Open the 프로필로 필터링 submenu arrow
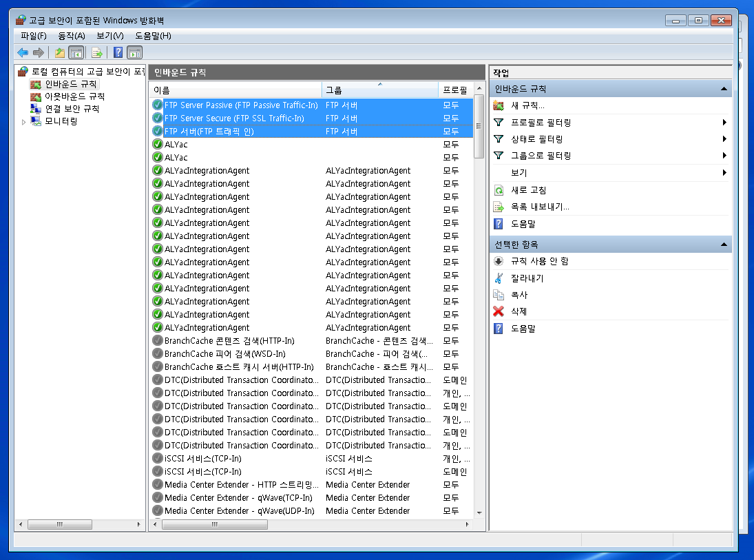This screenshot has height=560, width=754. [724, 122]
